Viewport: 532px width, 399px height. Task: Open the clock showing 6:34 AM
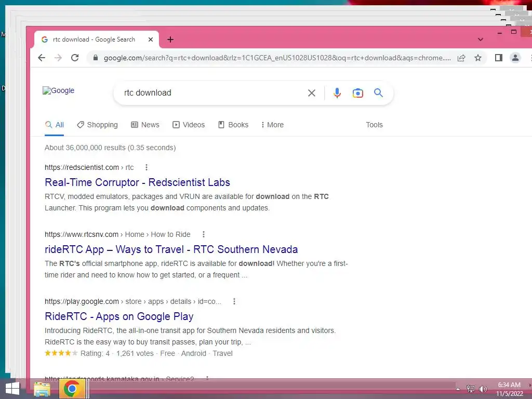(x=509, y=389)
